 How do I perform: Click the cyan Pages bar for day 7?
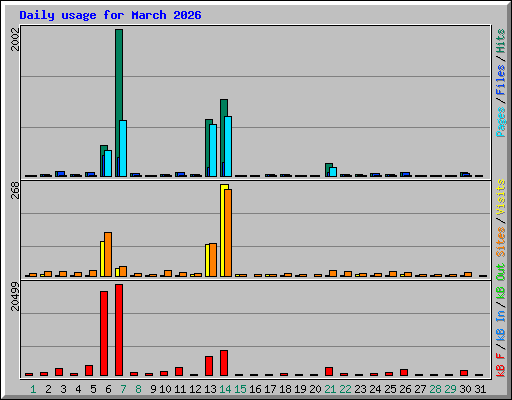[x=123, y=148]
